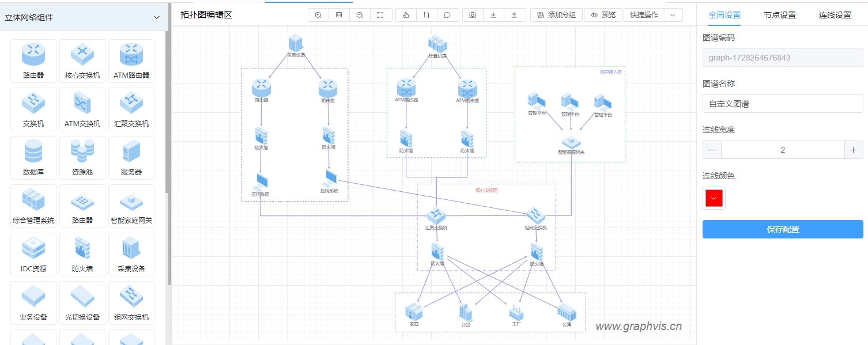Pick the 综合管理系统 component in palette
The image size is (868, 345).
[33, 206]
